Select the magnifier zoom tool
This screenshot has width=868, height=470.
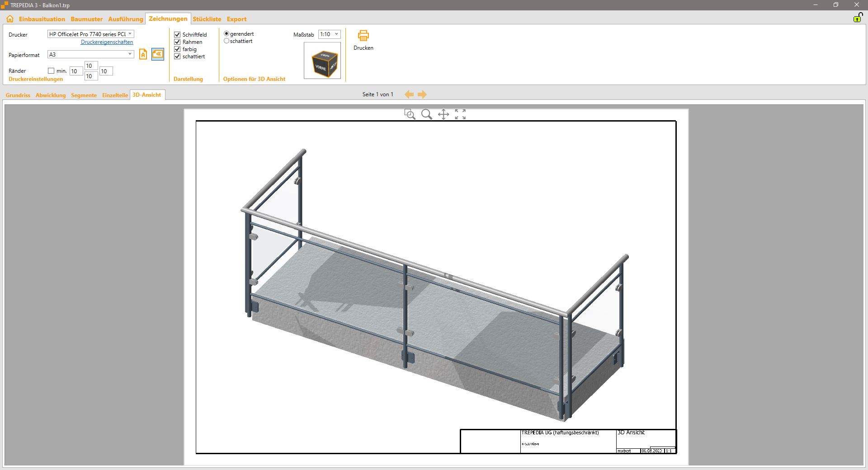[x=426, y=114]
